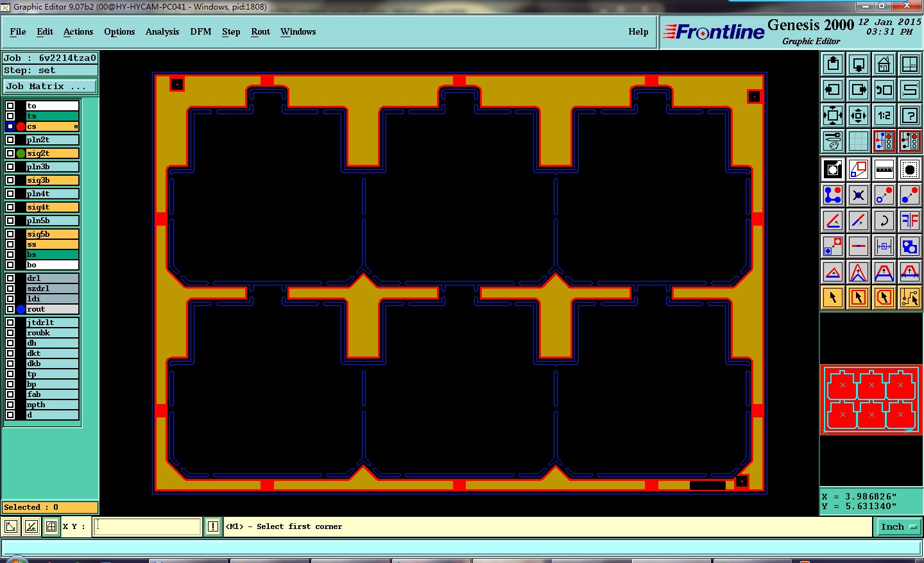Click the pan down view icon
The height and width of the screenshot is (563, 924).
pos(859,64)
